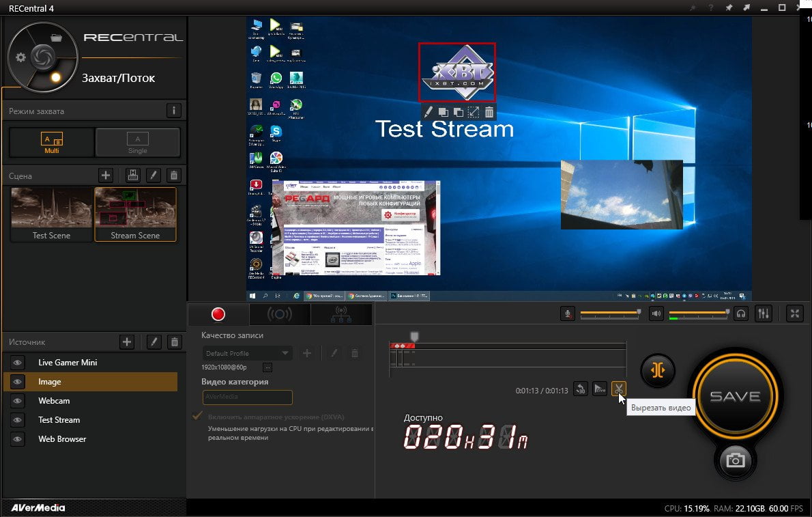Viewport: 812px width, 517px height.
Task: Select the Test Scene thumbnail
Action: coord(51,214)
